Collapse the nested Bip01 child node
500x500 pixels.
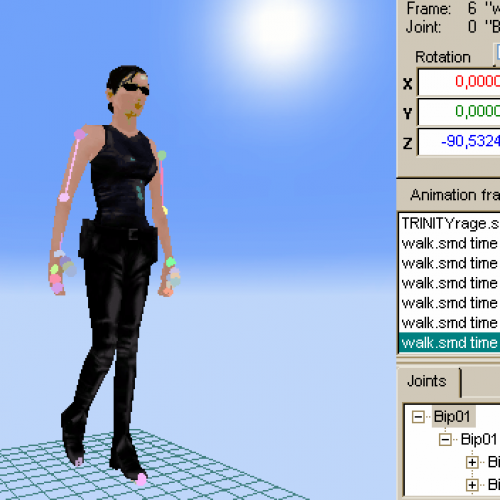pos(445,439)
